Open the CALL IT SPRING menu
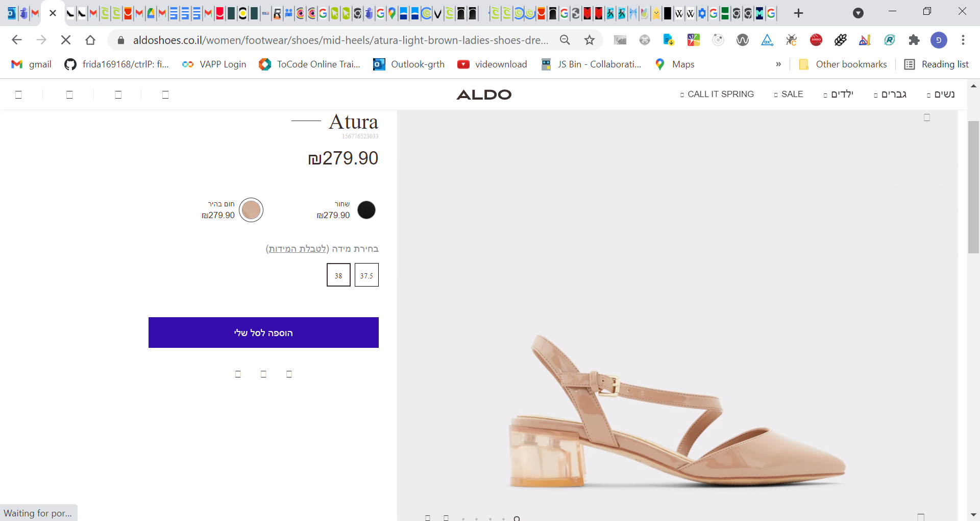 (x=720, y=94)
